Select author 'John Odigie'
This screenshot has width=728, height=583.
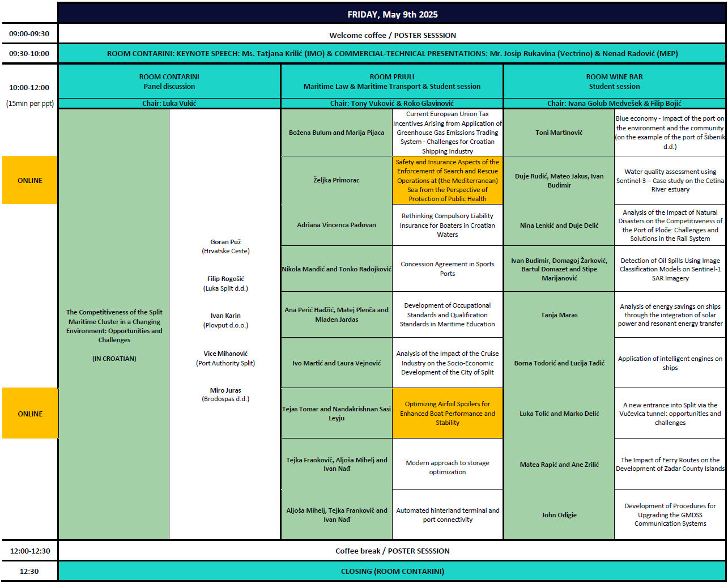coord(559,514)
